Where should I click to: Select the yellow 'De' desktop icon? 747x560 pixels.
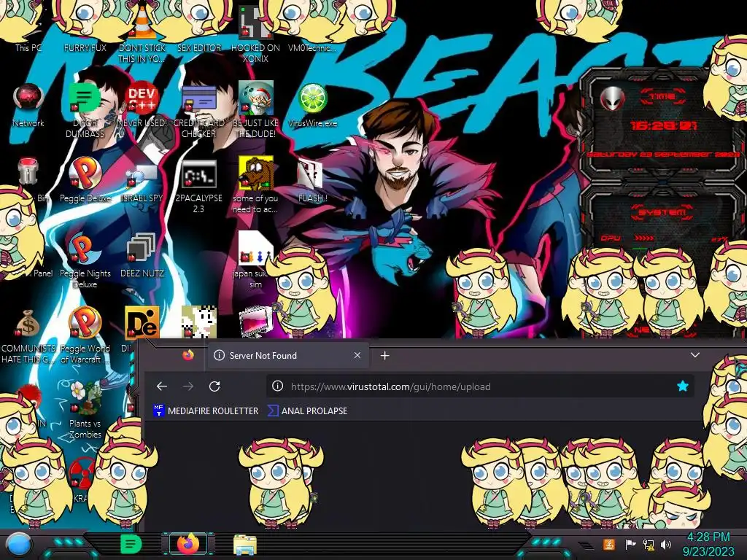pos(142,323)
